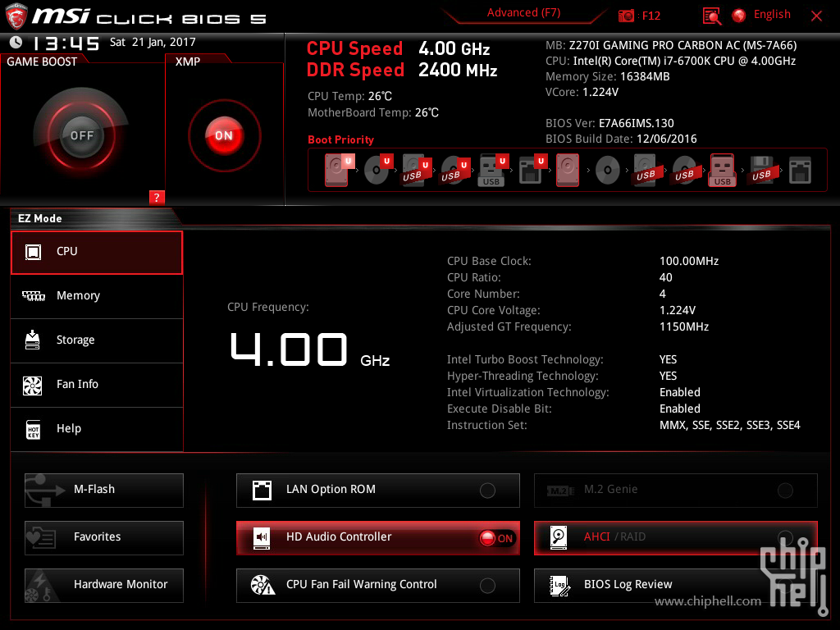The image size is (840, 630).
Task: Click the Execute Disable Bit label
Action: point(500,409)
